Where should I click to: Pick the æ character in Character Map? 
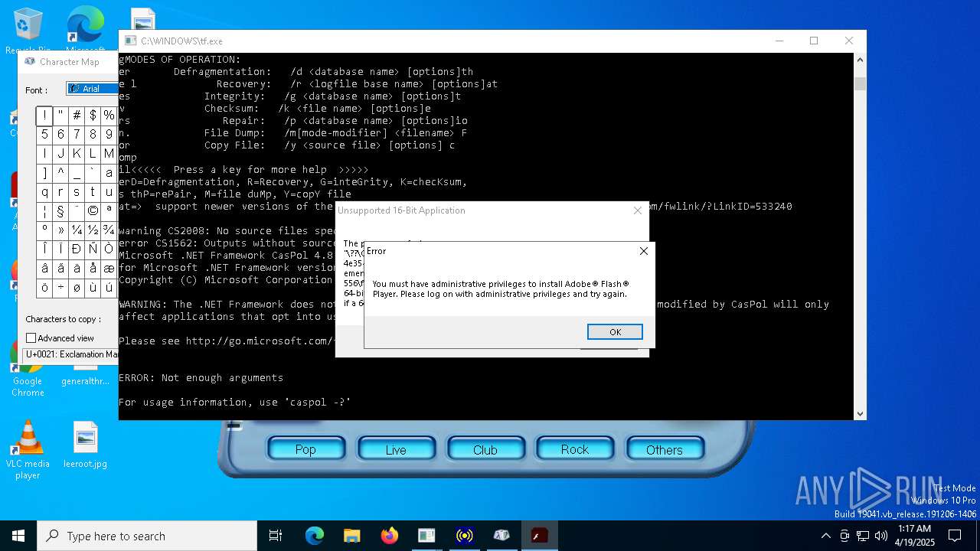[109, 269]
